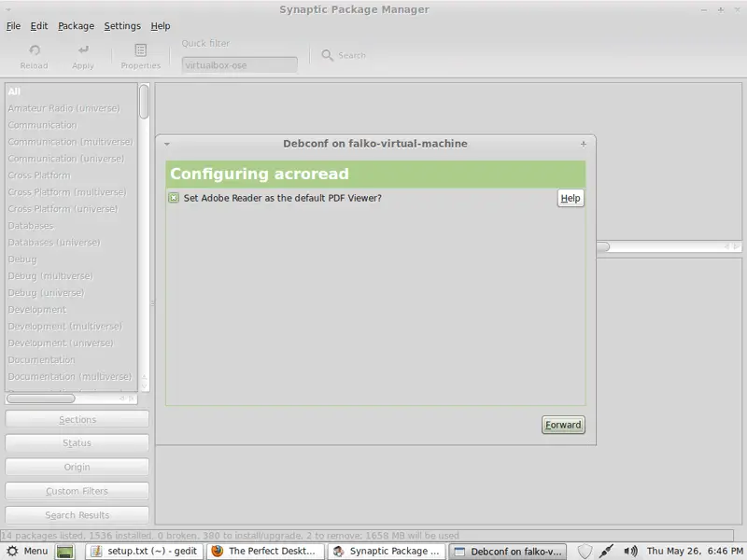
Task: Click the status bar packages listed text
Action: 230,535
